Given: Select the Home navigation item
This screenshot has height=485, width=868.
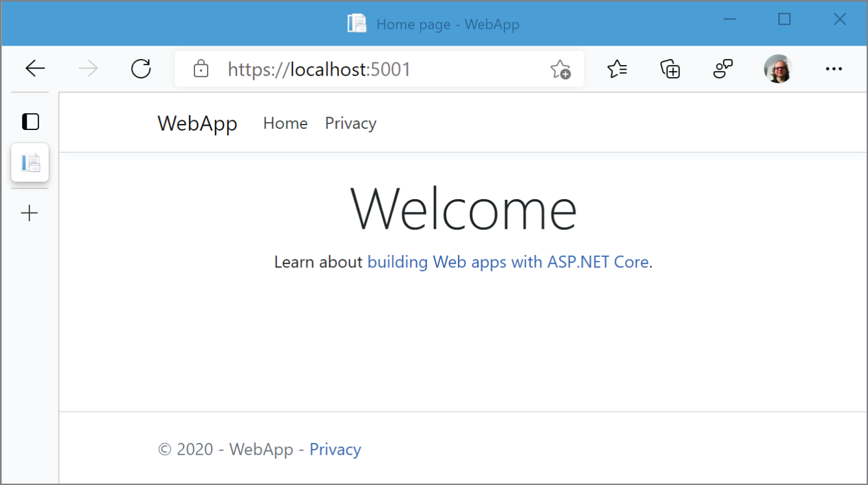Looking at the screenshot, I should pyautogui.click(x=285, y=123).
